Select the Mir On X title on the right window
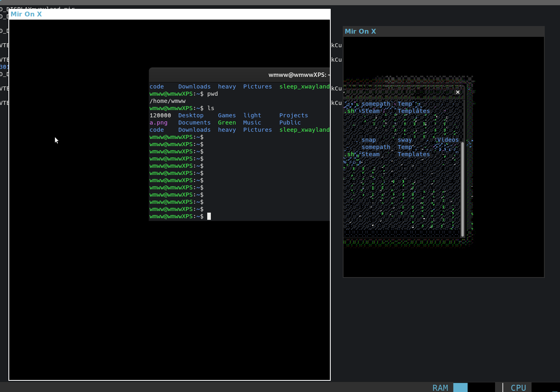 pyautogui.click(x=360, y=31)
